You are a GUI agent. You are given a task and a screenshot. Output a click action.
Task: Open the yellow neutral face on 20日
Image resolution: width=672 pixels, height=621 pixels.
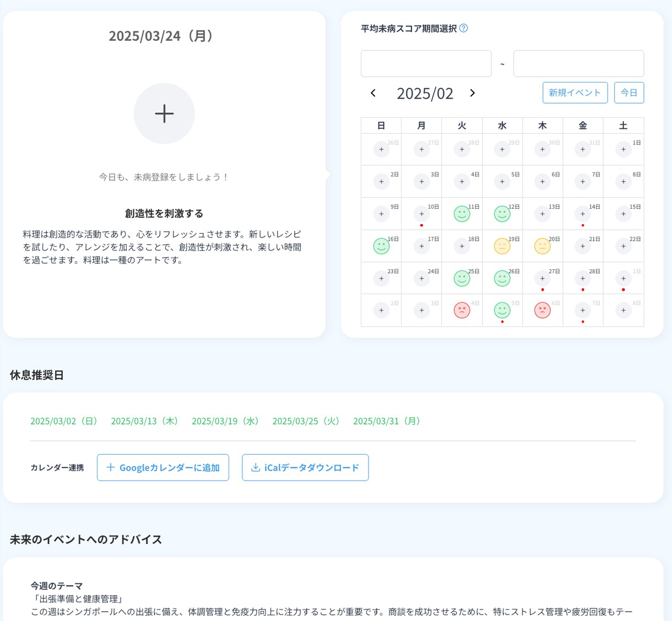pos(543,246)
